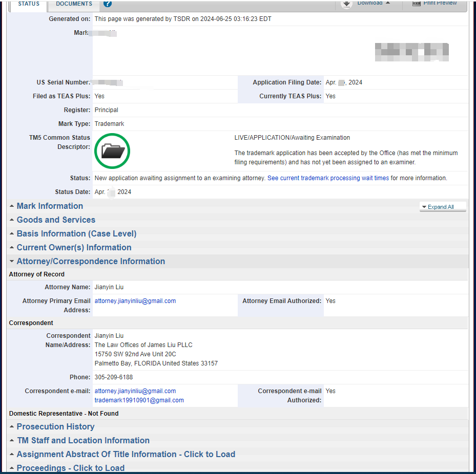Expand Basis Information (Case Level) section
Screen dimensions: 476x474
pyautogui.click(x=76, y=234)
